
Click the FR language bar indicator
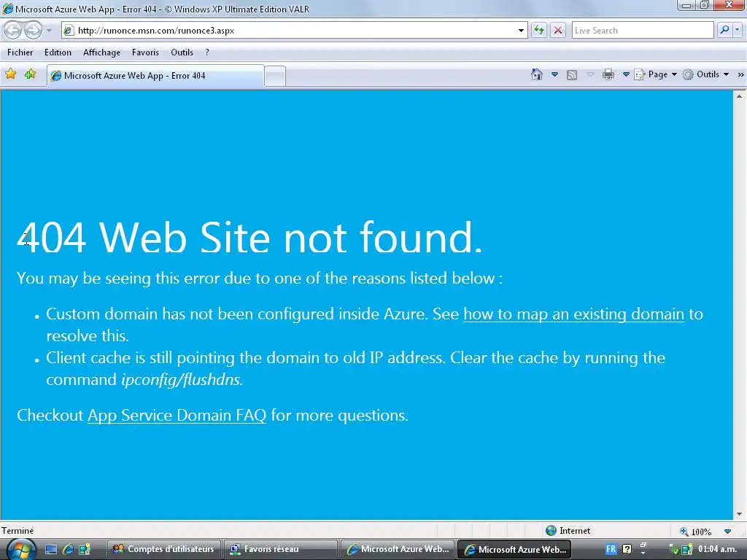tap(611, 549)
